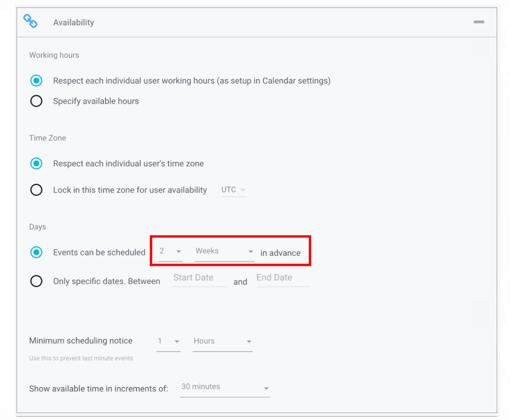Open the Weeks unit dropdown

point(224,252)
